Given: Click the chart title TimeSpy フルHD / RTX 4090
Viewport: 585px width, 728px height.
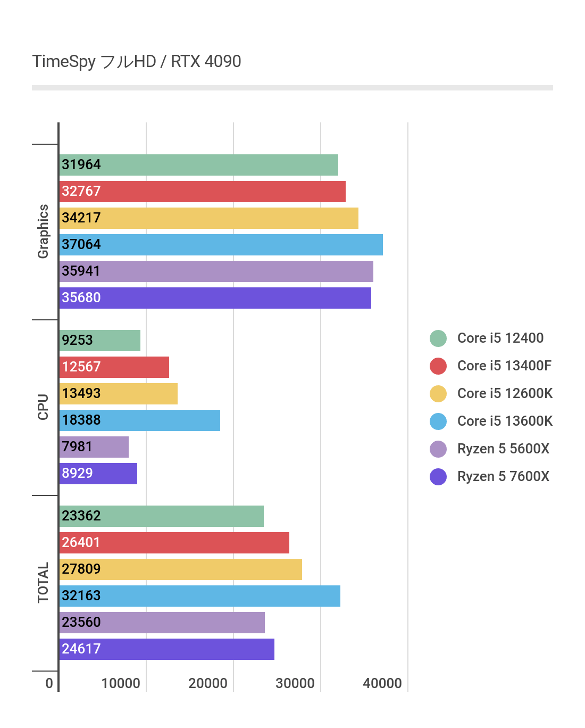Looking at the screenshot, I should (137, 62).
